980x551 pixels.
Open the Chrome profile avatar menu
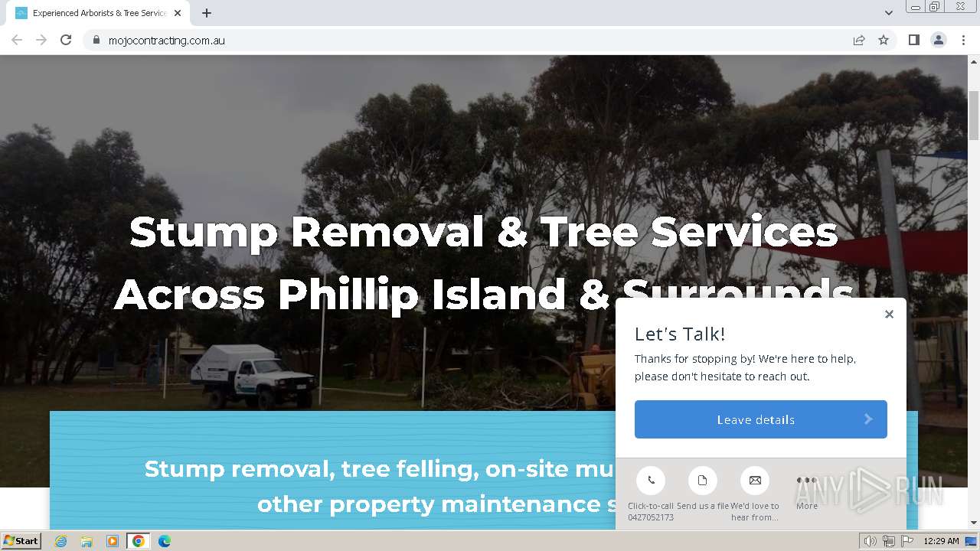pos(939,40)
